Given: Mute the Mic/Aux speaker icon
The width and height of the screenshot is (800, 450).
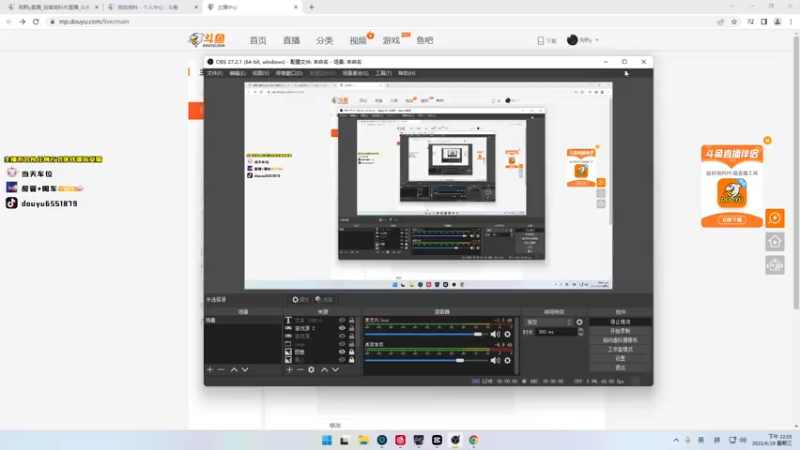Looking at the screenshot, I should pos(495,334).
